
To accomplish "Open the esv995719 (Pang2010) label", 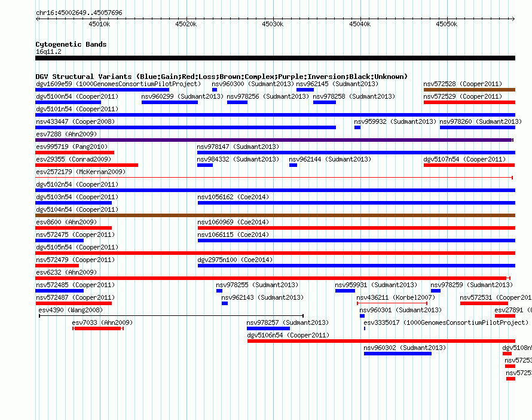I will 72,147.
